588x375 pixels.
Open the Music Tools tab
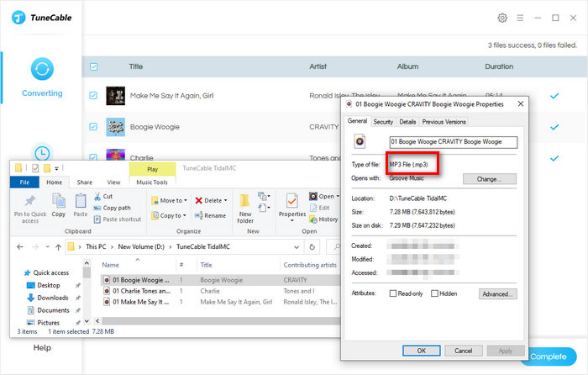pyautogui.click(x=152, y=182)
